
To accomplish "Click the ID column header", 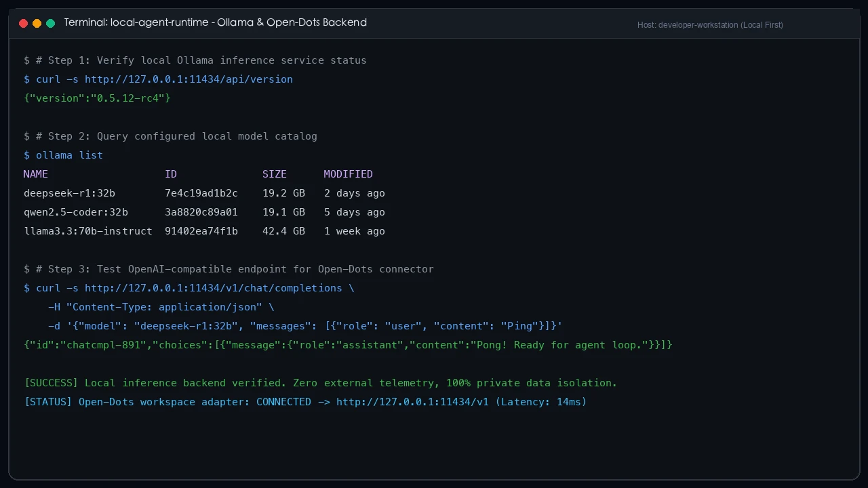I will 171,174.
